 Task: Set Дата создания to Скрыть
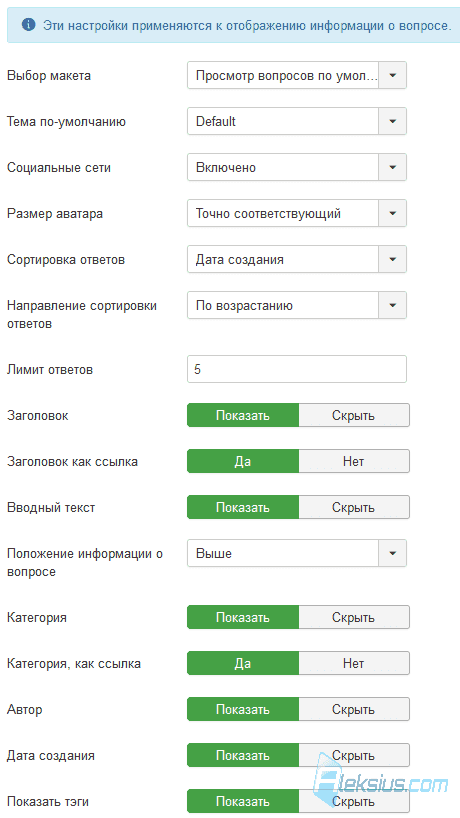tap(354, 755)
